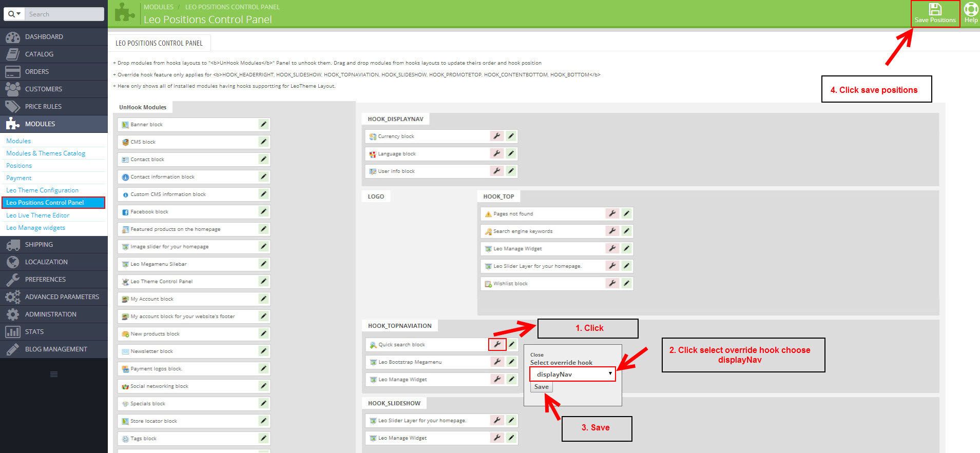Select the Contact information block row
The height and width of the screenshot is (453, 980).
(194, 176)
